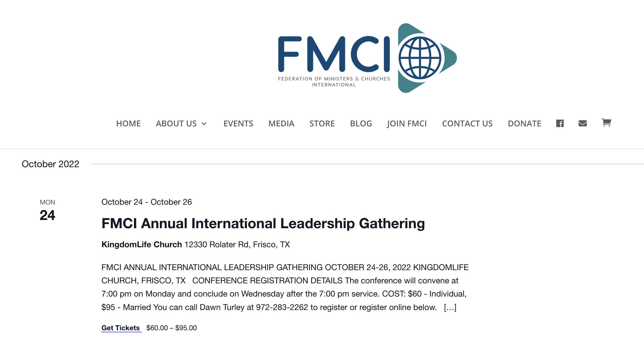Navigate to the Donate page
This screenshot has height=342, width=644.
(x=524, y=123)
